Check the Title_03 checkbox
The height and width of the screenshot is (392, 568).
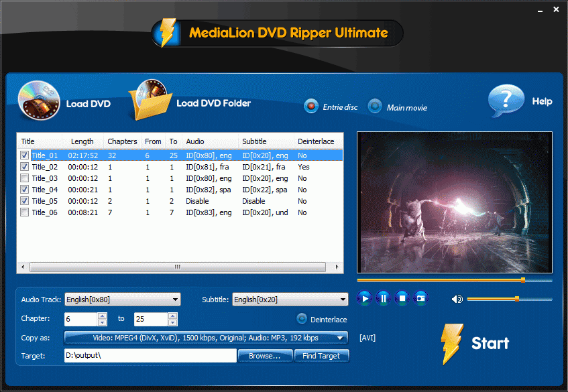pos(24,178)
